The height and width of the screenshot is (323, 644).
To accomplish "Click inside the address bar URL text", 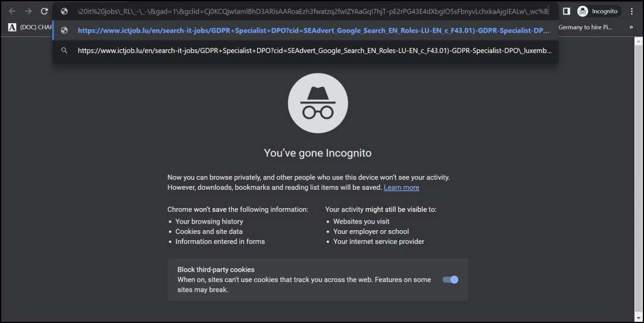I will (x=313, y=11).
